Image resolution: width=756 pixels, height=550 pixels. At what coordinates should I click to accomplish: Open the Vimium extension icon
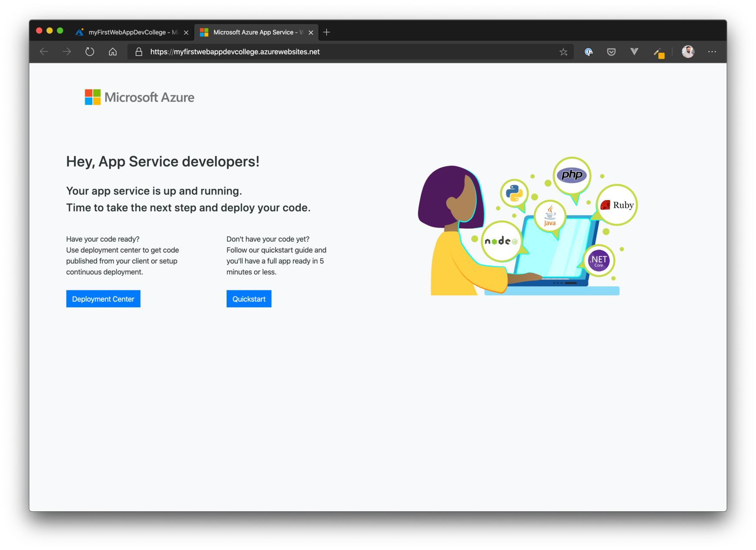(x=634, y=52)
